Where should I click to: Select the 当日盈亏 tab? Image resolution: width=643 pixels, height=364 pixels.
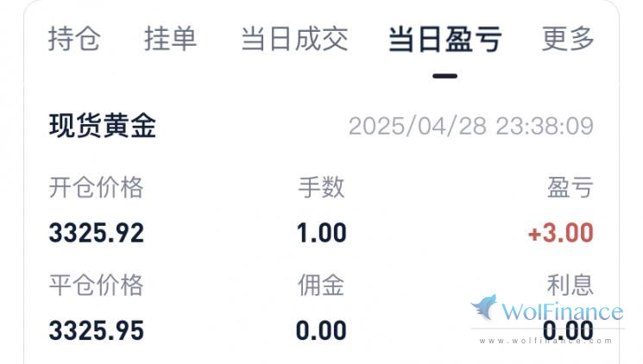[x=445, y=39]
